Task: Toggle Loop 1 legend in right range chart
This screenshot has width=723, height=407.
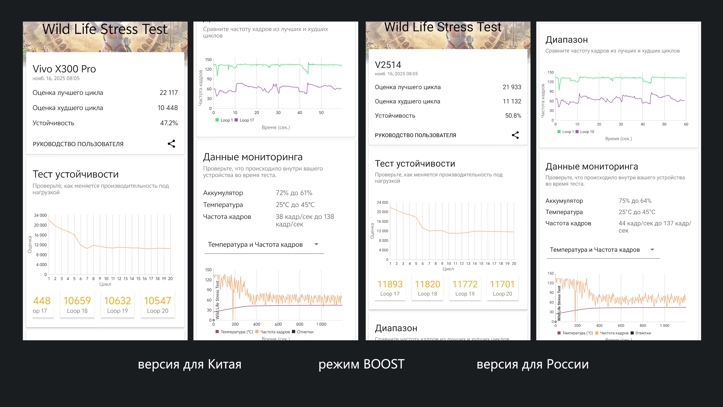Action: tap(565, 132)
